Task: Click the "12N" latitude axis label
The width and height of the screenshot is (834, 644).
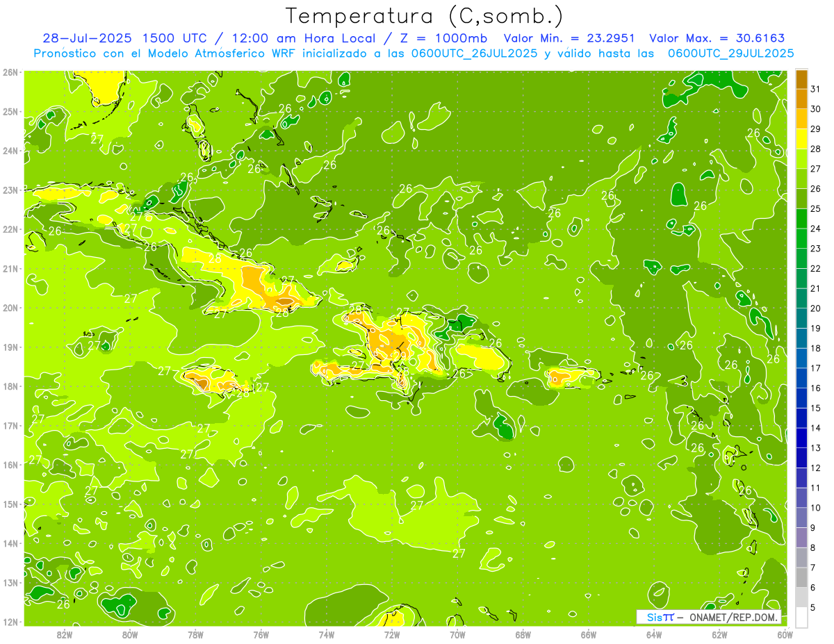Action: pyautogui.click(x=10, y=622)
